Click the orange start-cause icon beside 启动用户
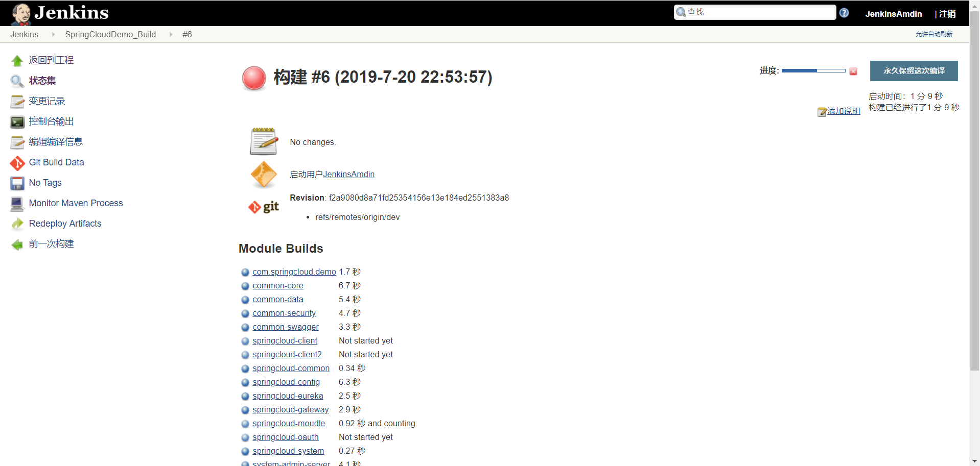The width and height of the screenshot is (980, 466). [264, 175]
